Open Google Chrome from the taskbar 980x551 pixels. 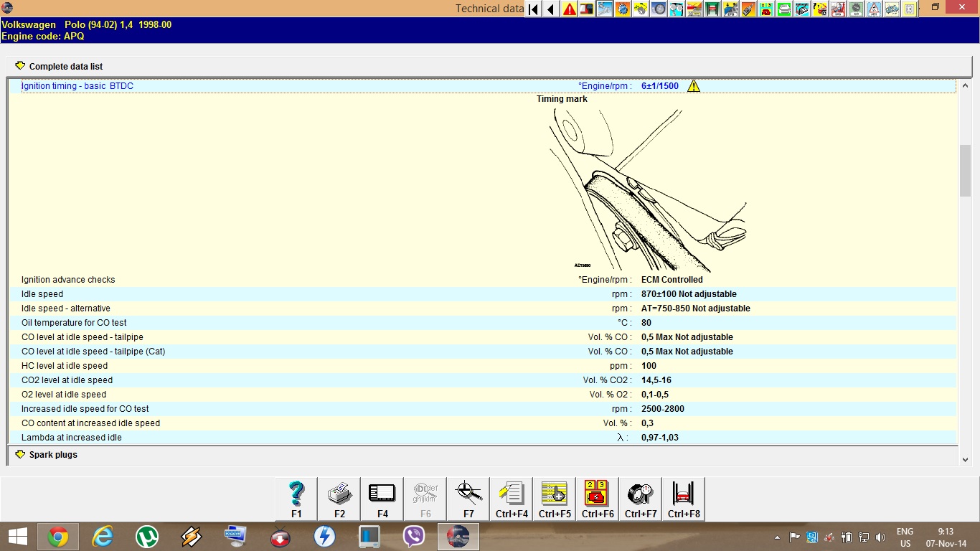[x=58, y=537]
